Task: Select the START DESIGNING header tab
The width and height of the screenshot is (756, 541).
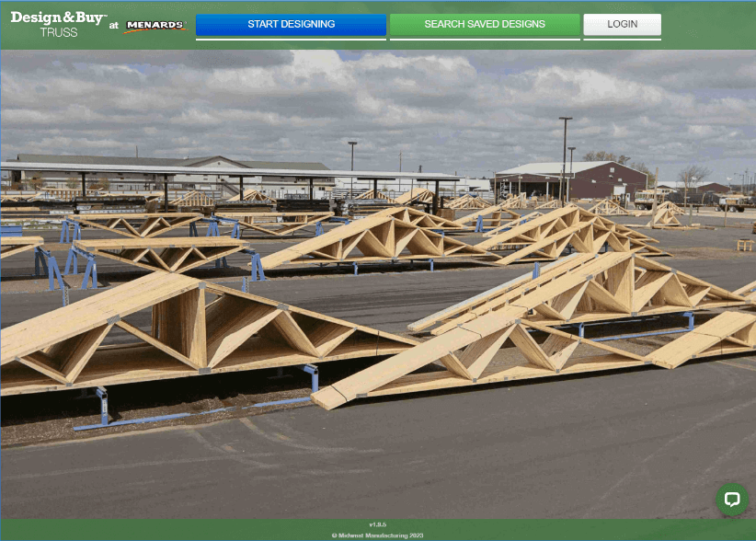Action: pos(291,25)
